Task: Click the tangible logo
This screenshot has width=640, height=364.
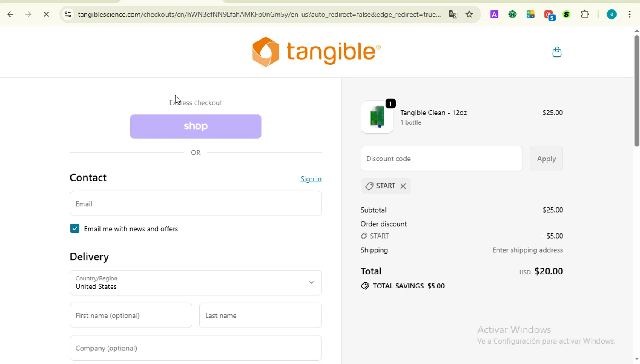Action: [x=316, y=52]
